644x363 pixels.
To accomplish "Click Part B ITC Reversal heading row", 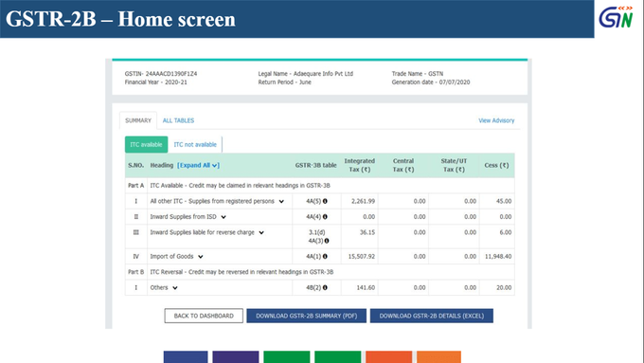I will [319, 272].
